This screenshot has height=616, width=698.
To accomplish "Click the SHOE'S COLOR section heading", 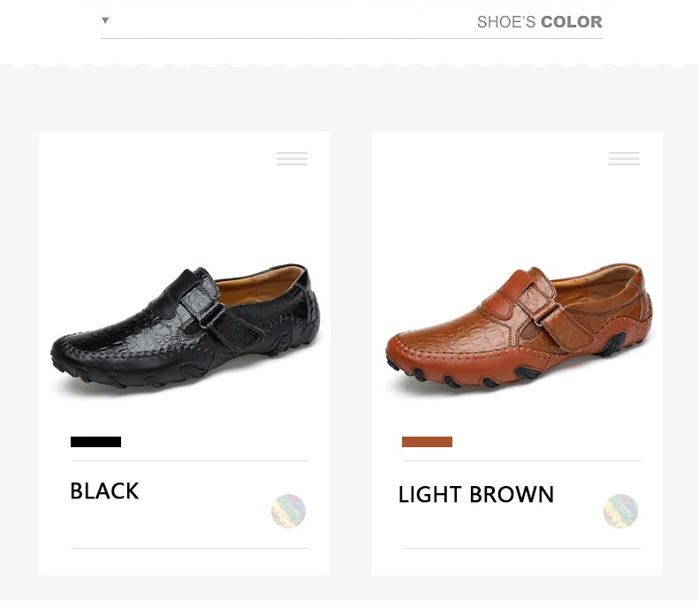I will coord(539,22).
